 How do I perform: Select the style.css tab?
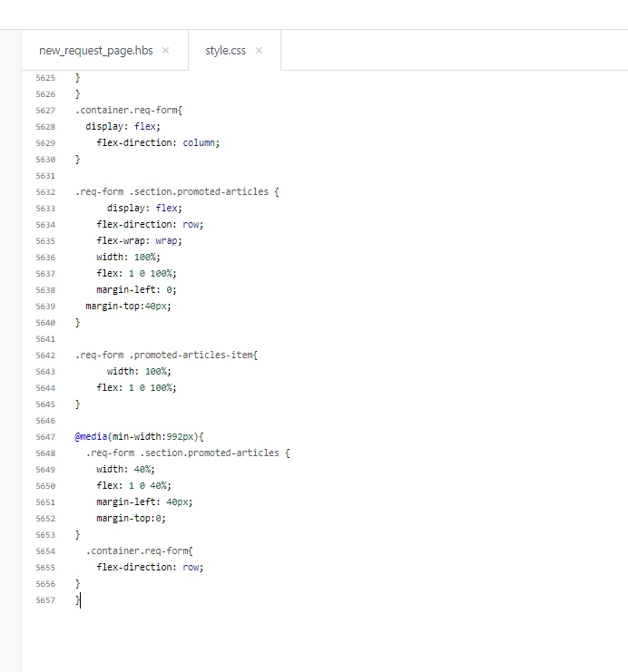tap(225, 51)
